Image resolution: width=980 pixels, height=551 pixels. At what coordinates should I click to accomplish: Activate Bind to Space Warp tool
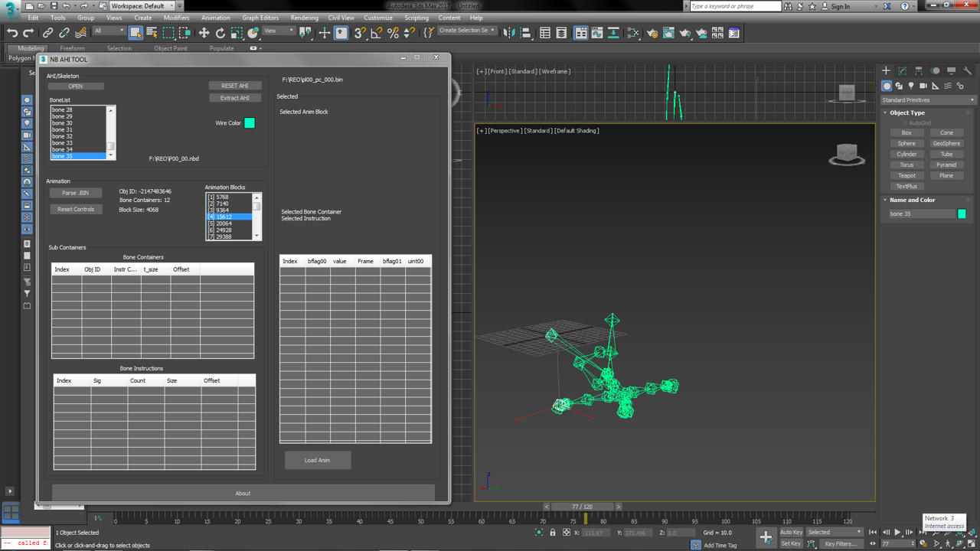(x=80, y=33)
